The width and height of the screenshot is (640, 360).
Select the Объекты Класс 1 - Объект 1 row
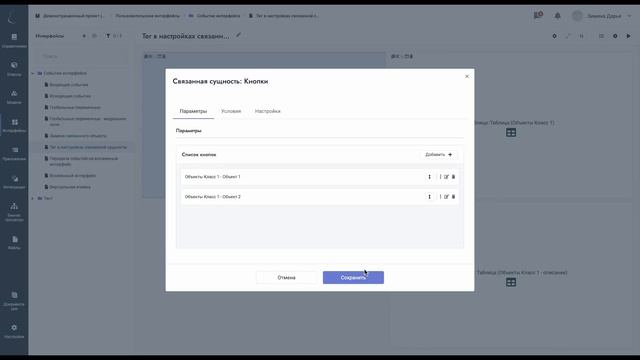coord(320,177)
